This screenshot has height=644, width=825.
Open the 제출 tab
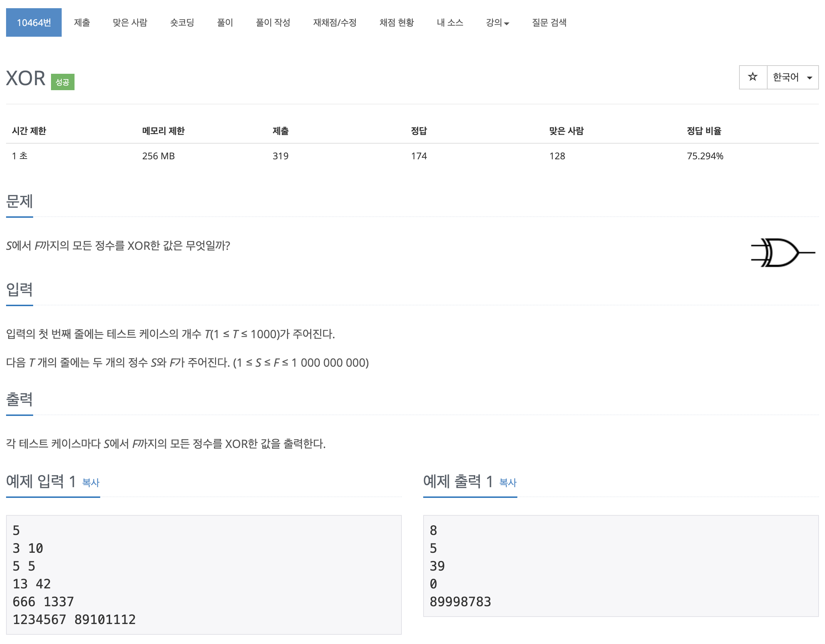point(82,23)
